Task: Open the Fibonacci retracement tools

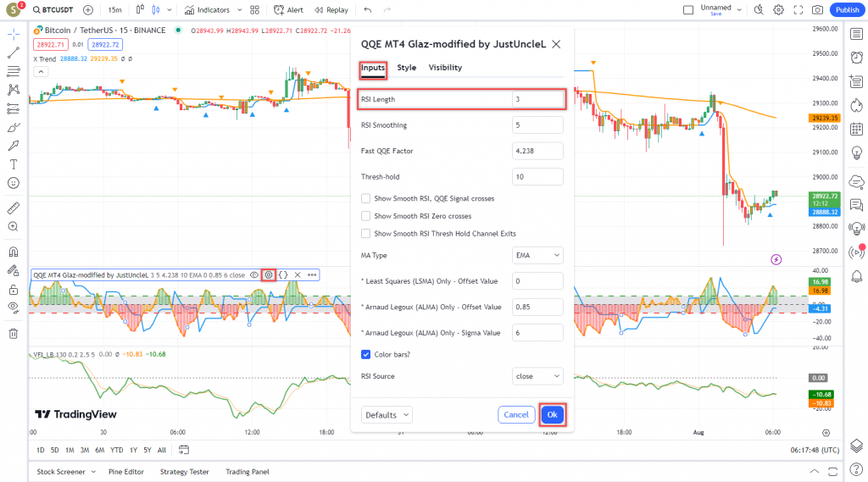Action: coord(14,71)
